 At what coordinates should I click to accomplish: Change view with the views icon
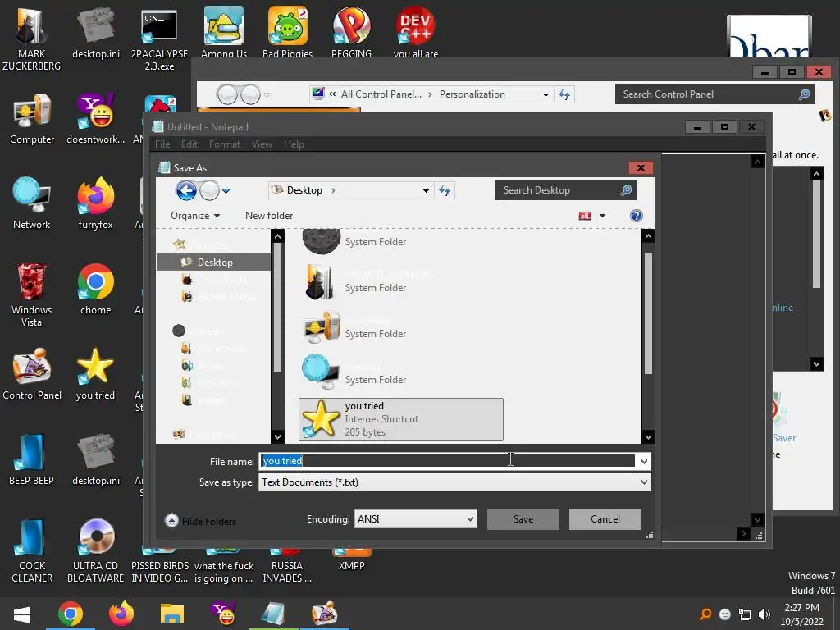pos(584,216)
